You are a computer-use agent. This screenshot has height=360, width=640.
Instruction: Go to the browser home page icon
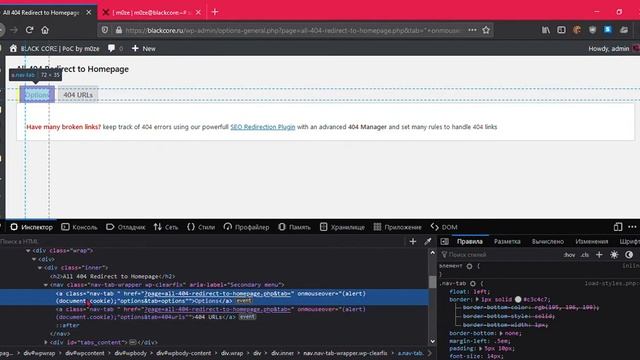tap(45, 30)
